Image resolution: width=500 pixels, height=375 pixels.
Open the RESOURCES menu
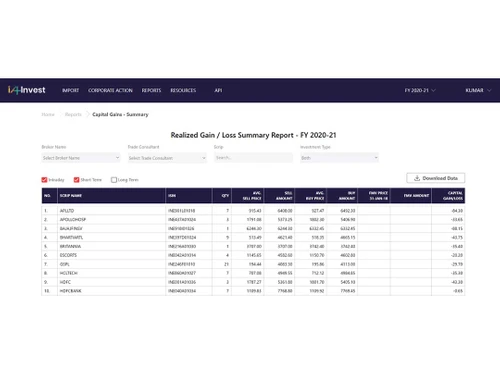(183, 90)
